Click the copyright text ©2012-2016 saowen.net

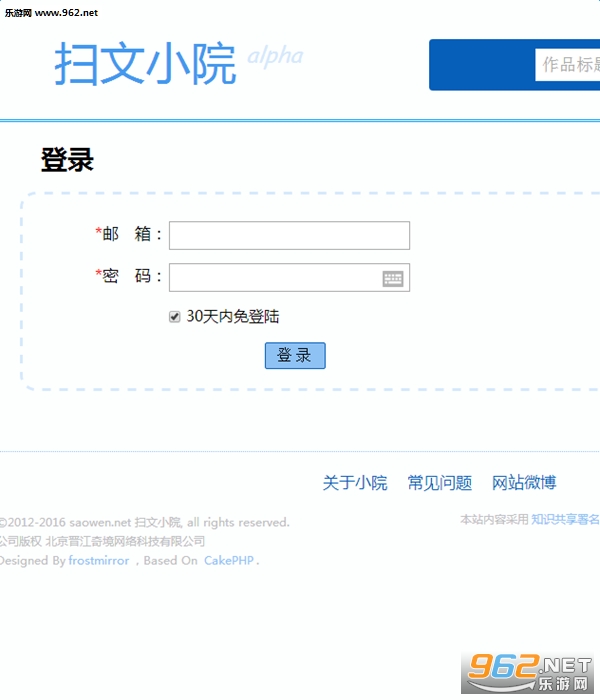pyautogui.click(x=65, y=522)
